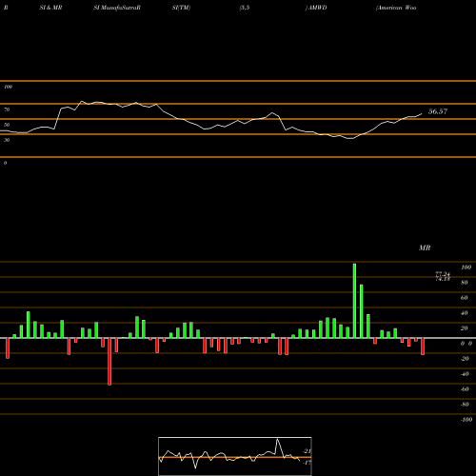Click the RSI axis label 0
Screen dimensions: 476x476
pos(5,163)
